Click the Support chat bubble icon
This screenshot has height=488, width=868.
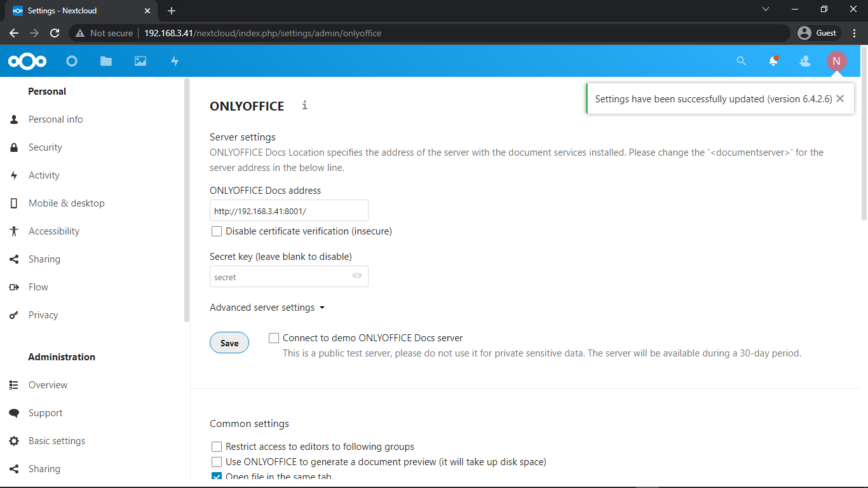pos(14,413)
